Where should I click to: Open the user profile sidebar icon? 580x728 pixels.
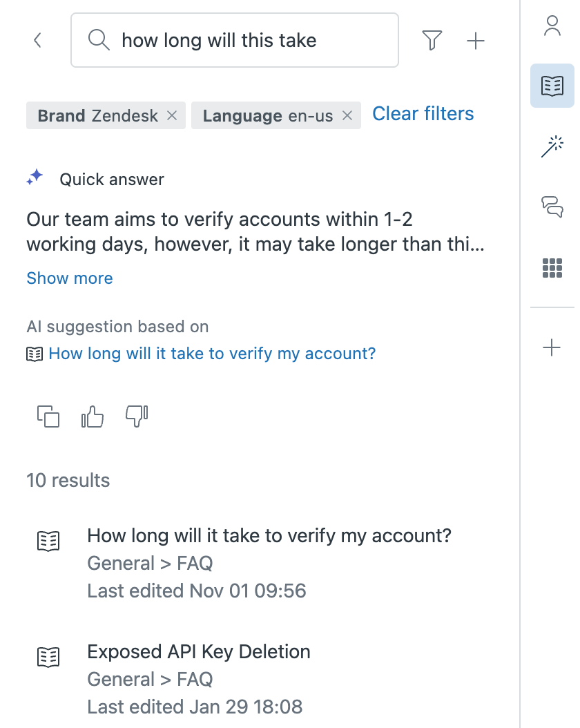tap(552, 26)
